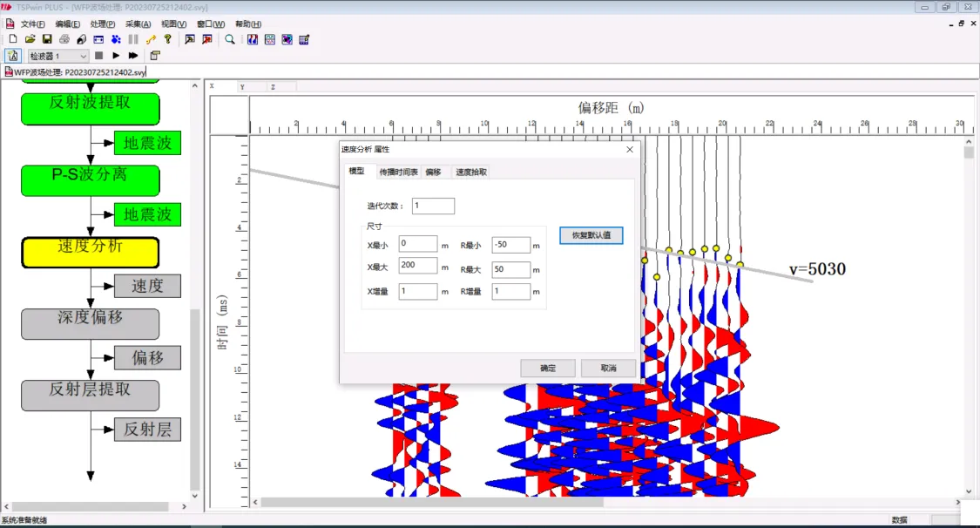Screen dimensions: 980x528
Task: Click the Open folder icon
Action: point(30,39)
